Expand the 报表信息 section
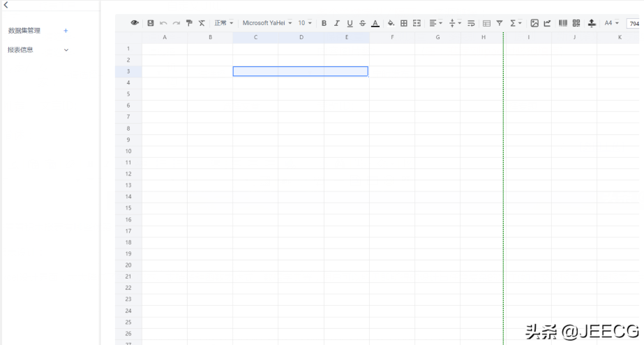This screenshot has width=644, height=345. click(66, 50)
